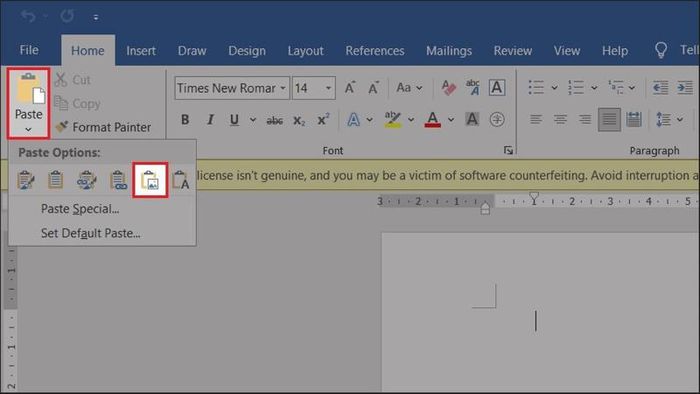Choose Keep Source Formatting paste option
700x394 pixels.
coord(26,180)
